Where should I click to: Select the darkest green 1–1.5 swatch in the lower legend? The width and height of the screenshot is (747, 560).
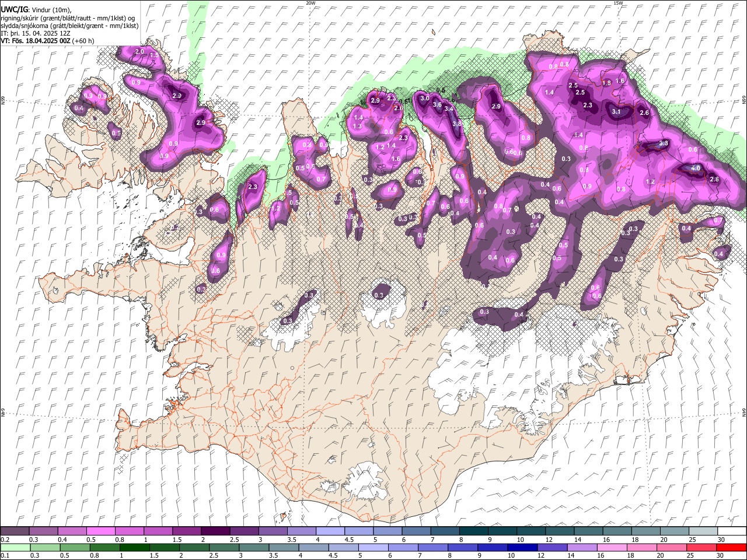pos(135,547)
